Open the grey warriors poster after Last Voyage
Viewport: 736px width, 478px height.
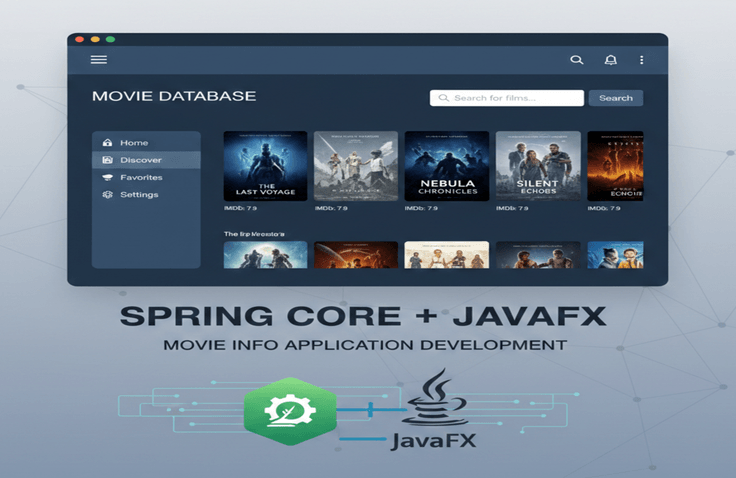[x=356, y=166]
